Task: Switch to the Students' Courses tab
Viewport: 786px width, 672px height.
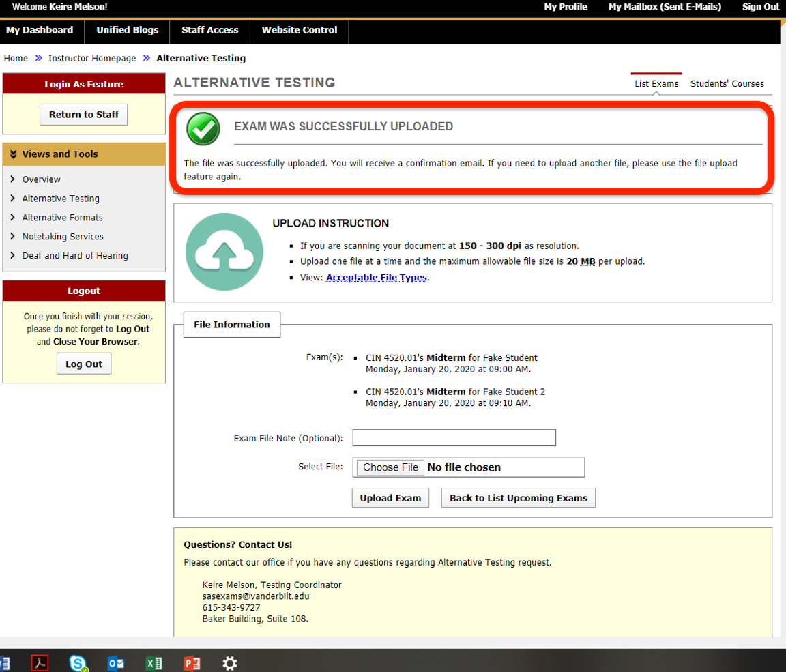Action: [727, 83]
